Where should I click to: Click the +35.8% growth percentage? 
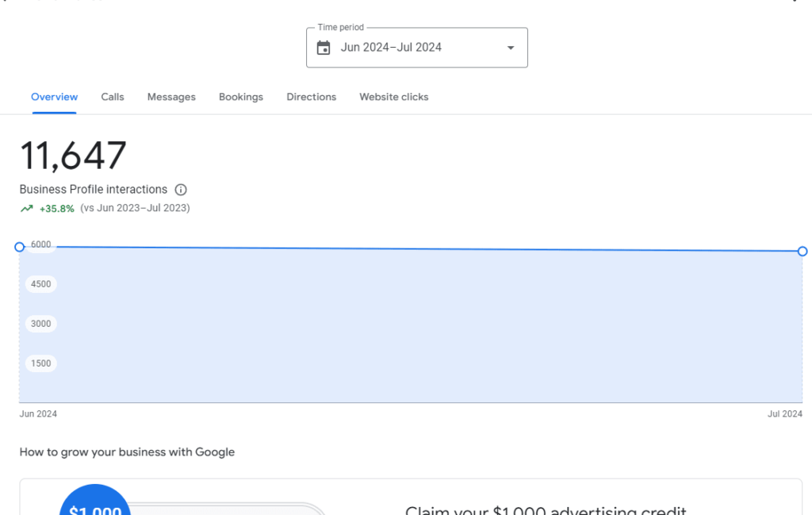click(x=57, y=209)
